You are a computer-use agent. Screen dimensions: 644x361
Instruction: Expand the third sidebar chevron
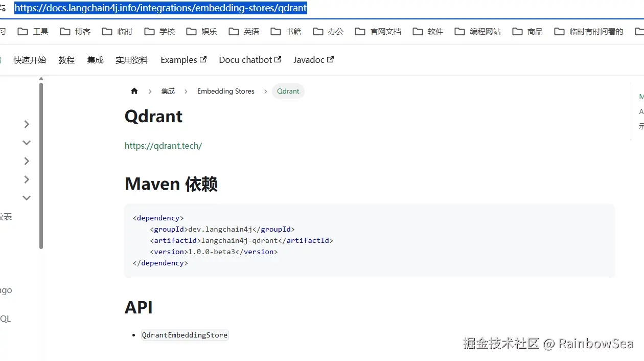click(27, 161)
